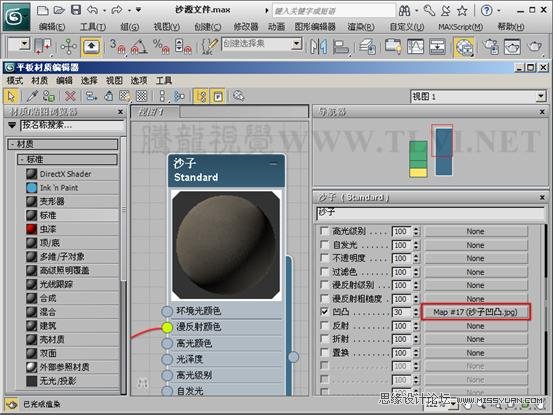Select the arrow selection tool in material editor
553x415 pixels.
(12, 96)
